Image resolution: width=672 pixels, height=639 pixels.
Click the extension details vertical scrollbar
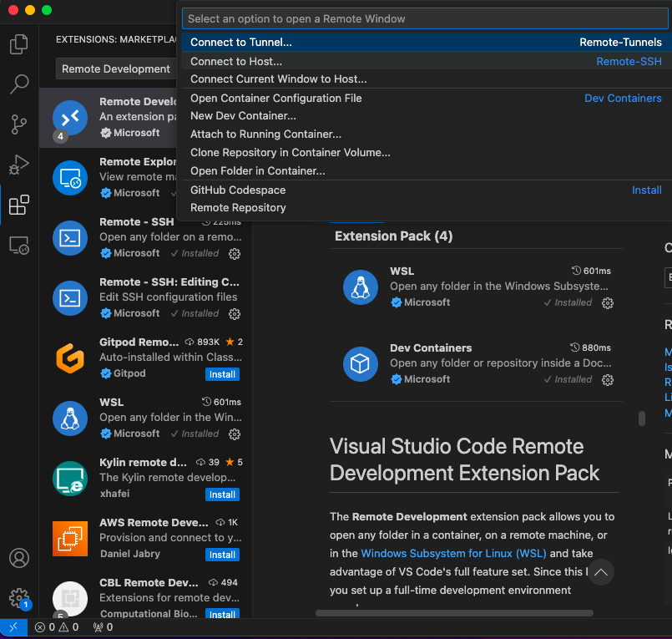tap(642, 418)
